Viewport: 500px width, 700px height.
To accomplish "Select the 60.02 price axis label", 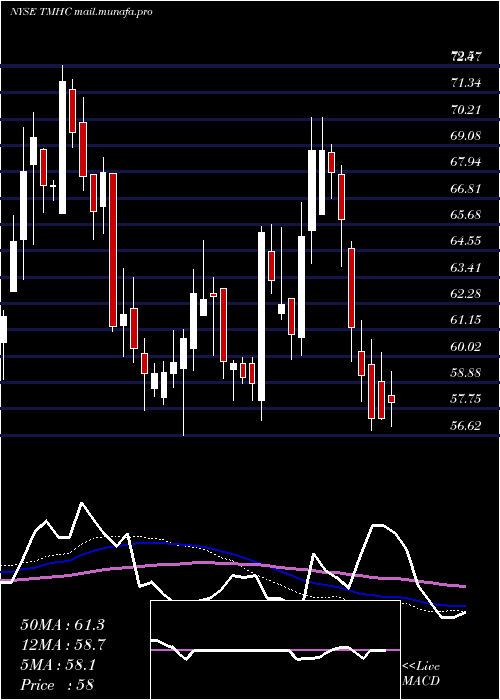I will [466, 346].
